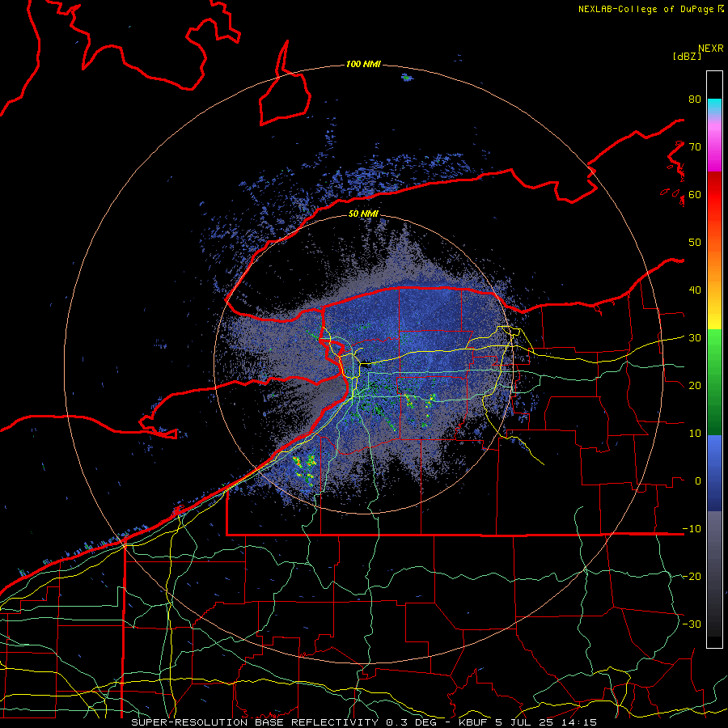Screen dimensions: 728x728
Task: Click the KBUF 5 JUL 25 14:15 timestamp
Action: click(528, 722)
